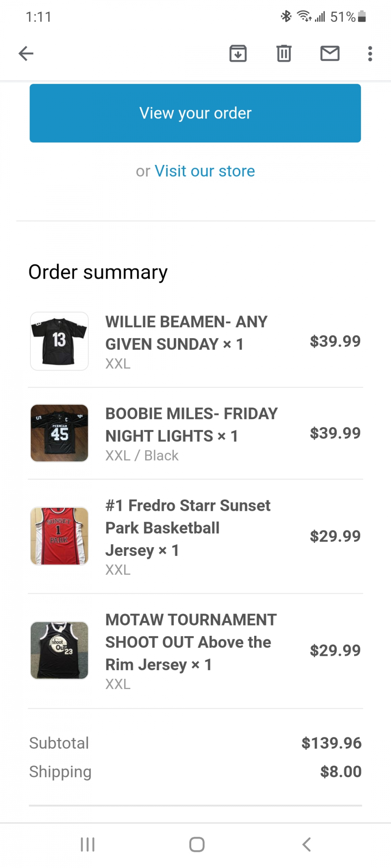391x868 pixels.
Task: Tap the Order summary heading
Action: pos(98,273)
